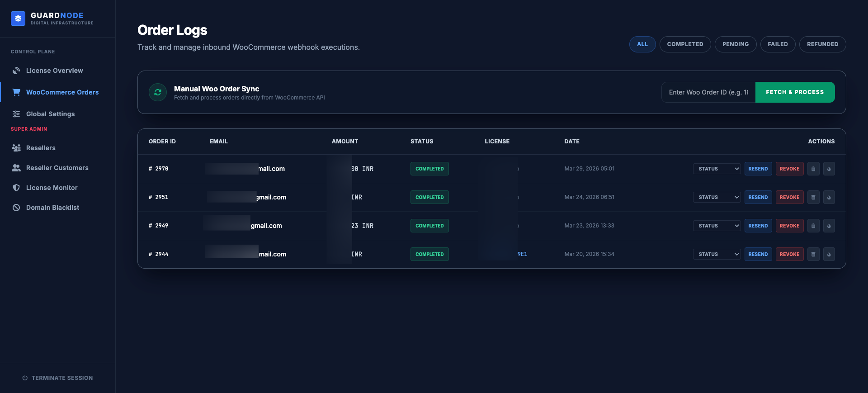Filter orders by FAILED
The height and width of the screenshot is (393, 868).
pyautogui.click(x=778, y=44)
